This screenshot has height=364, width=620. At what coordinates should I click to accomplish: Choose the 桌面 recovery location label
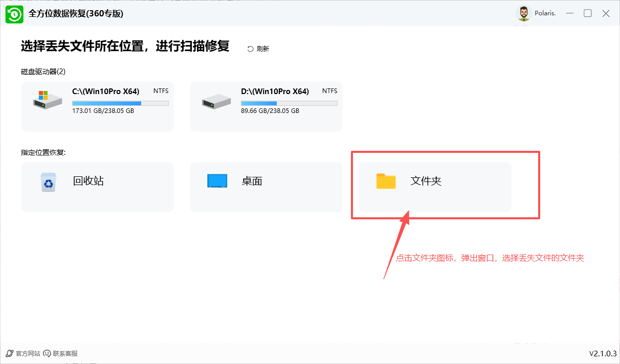coord(252,181)
